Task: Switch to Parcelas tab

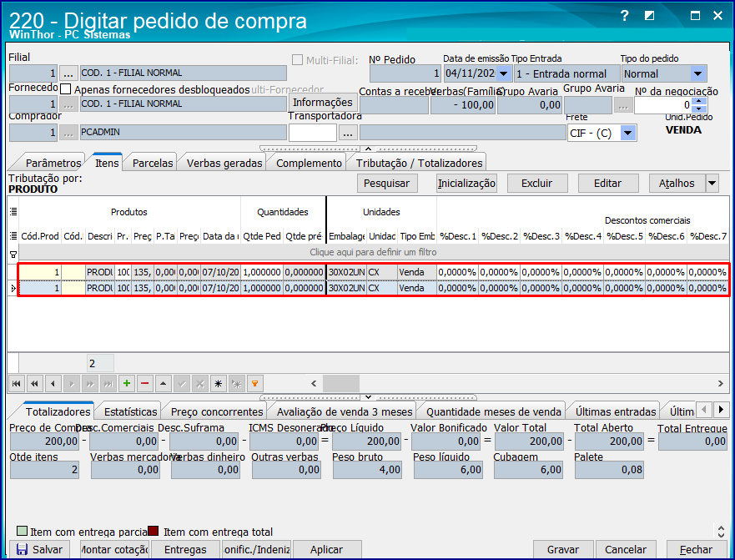Action: pyautogui.click(x=153, y=163)
